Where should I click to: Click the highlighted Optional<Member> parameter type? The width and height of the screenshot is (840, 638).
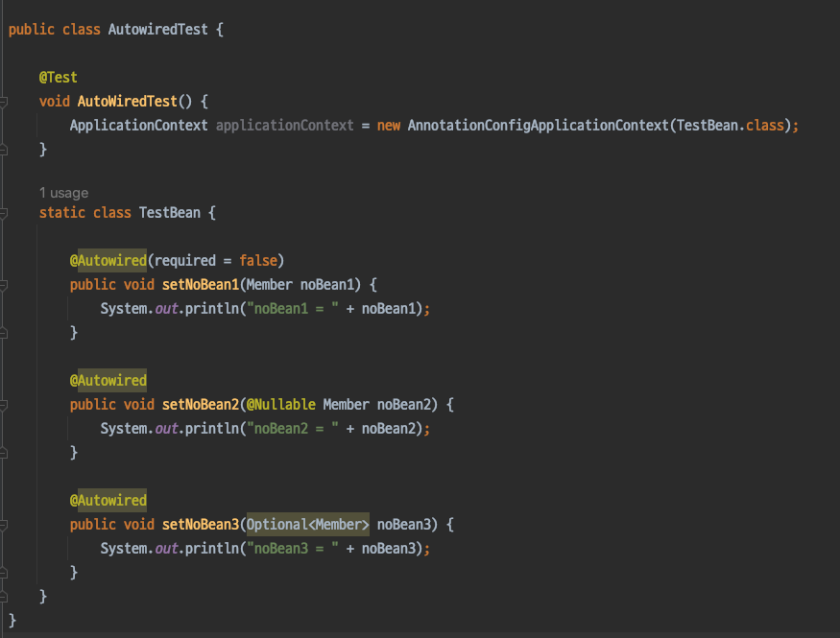(x=308, y=525)
